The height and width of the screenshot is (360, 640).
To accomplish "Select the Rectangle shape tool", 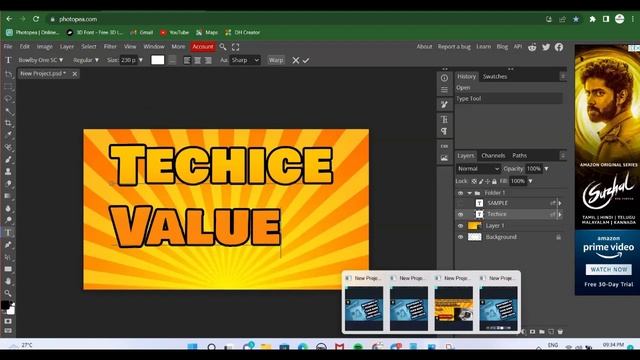I will [8, 269].
